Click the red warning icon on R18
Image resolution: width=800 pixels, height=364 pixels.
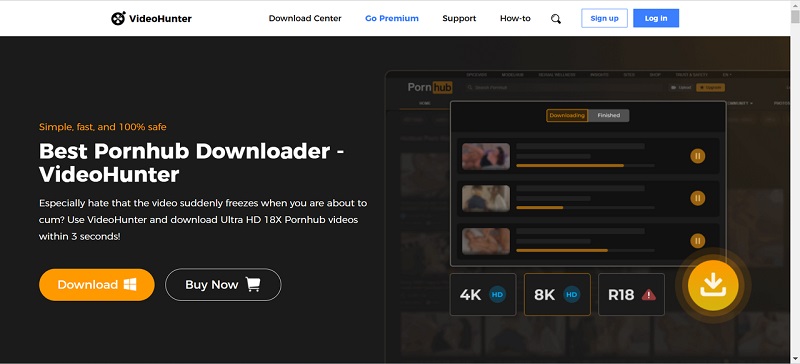tap(648, 295)
